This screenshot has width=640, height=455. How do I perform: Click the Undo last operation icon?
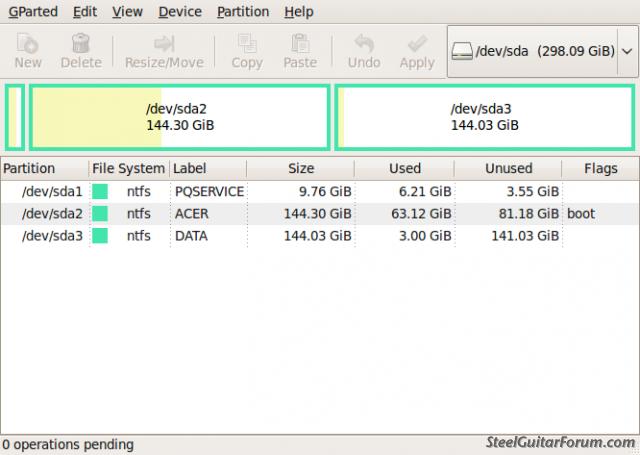tap(364, 44)
